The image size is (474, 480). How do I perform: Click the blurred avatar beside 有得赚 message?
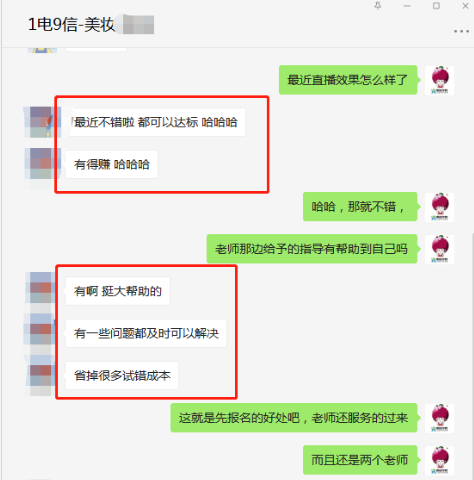coord(42,164)
